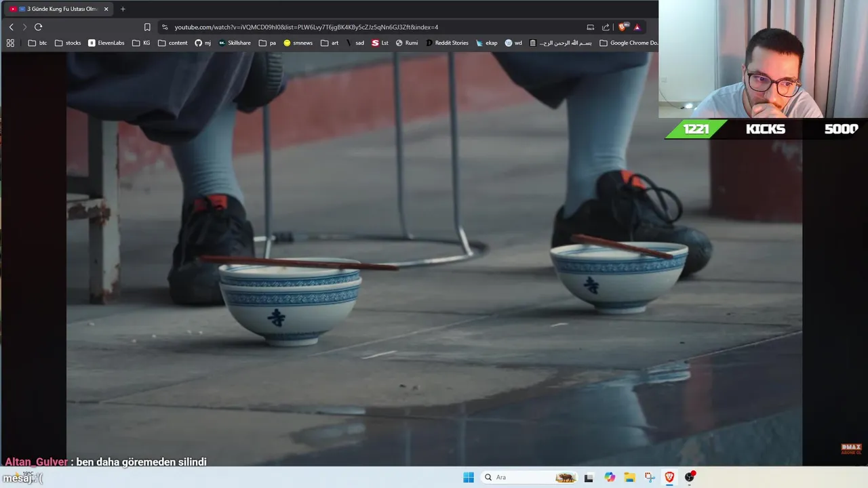
Task: Open File Explorer from the taskbar
Action: point(629,477)
